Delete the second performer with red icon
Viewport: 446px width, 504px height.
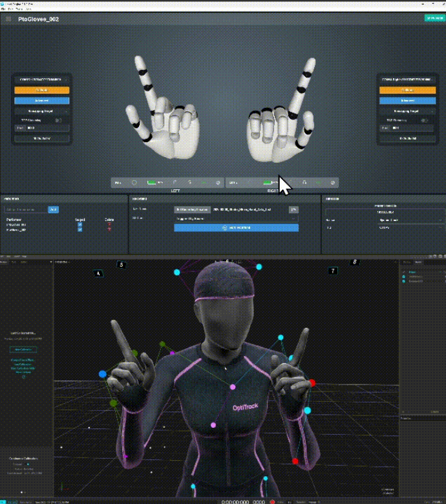(x=109, y=229)
